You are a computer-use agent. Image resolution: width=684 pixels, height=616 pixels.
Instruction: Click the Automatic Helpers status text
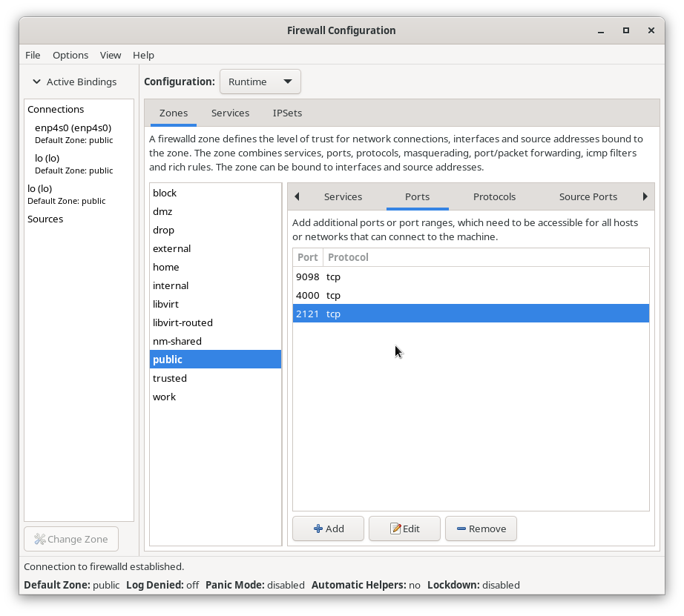coord(366,585)
